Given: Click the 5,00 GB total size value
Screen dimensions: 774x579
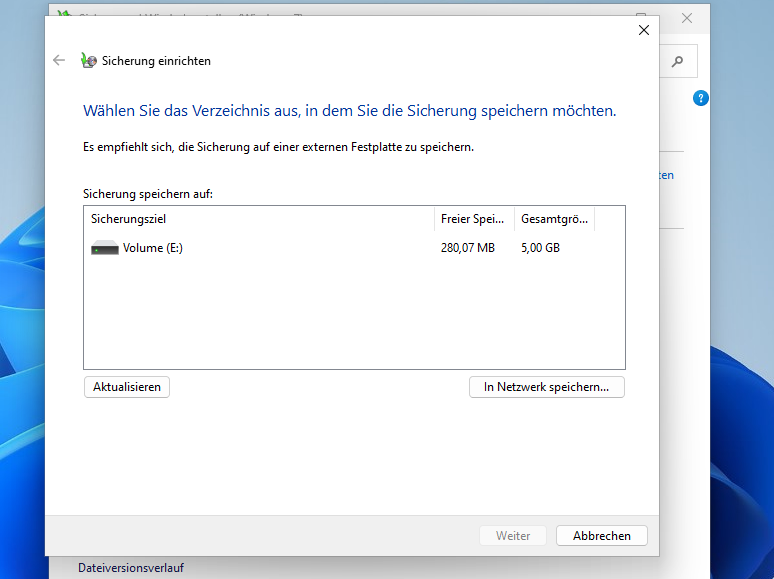Looking at the screenshot, I should point(540,248).
